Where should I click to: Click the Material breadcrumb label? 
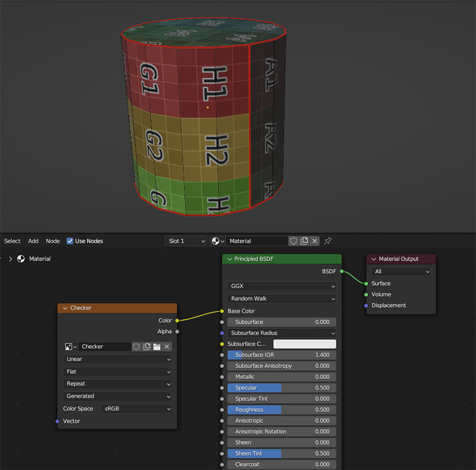point(40,259)
